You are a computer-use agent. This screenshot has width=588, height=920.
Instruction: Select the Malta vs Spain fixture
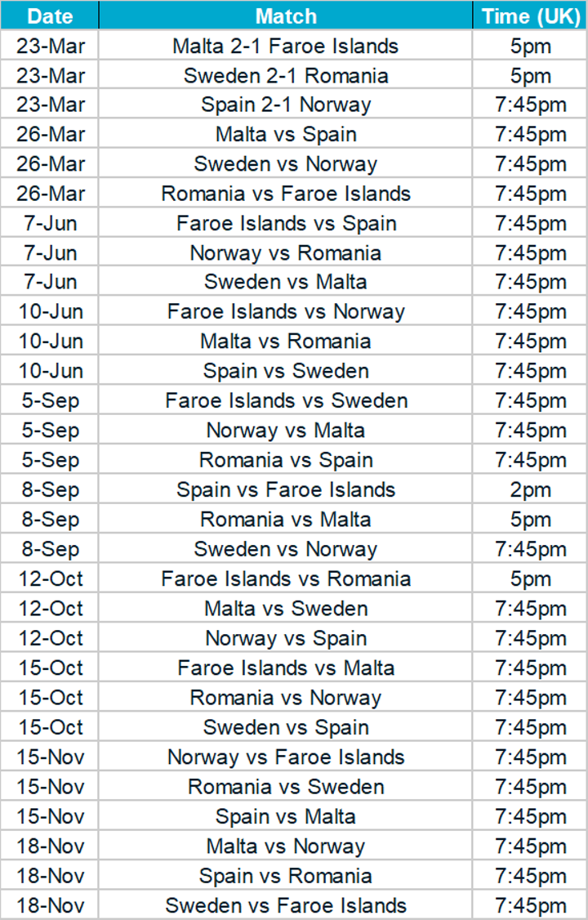point(285,135)
